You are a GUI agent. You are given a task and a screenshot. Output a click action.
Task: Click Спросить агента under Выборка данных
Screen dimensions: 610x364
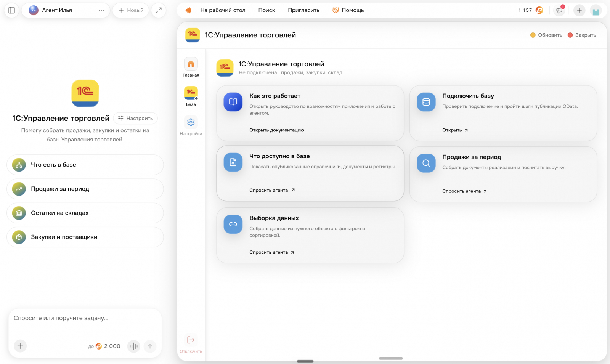272,252
